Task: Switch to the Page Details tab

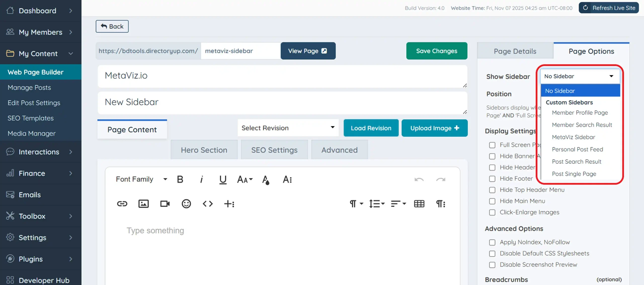Action: tap(515, 51)
